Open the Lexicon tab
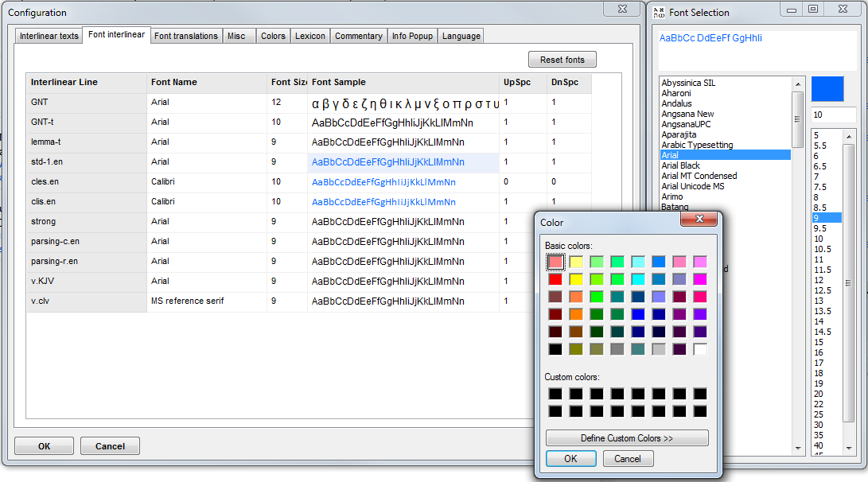Screen dimensions: 868x482 [310, 36]
